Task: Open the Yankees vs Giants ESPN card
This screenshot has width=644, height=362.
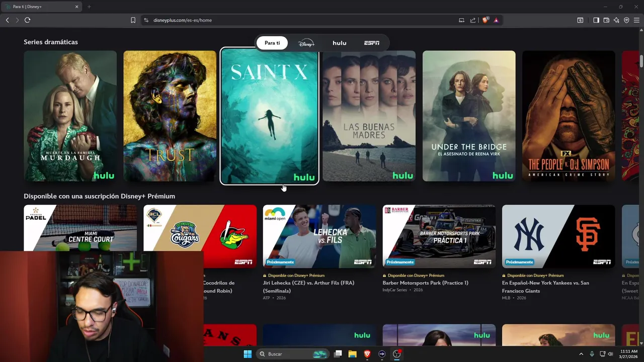Action: pyautogui.click(x=558, y=236)
